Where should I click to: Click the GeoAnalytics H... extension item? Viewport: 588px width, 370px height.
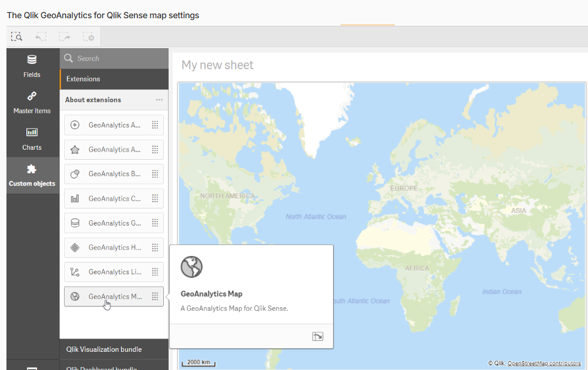click(x=113, y=248)
